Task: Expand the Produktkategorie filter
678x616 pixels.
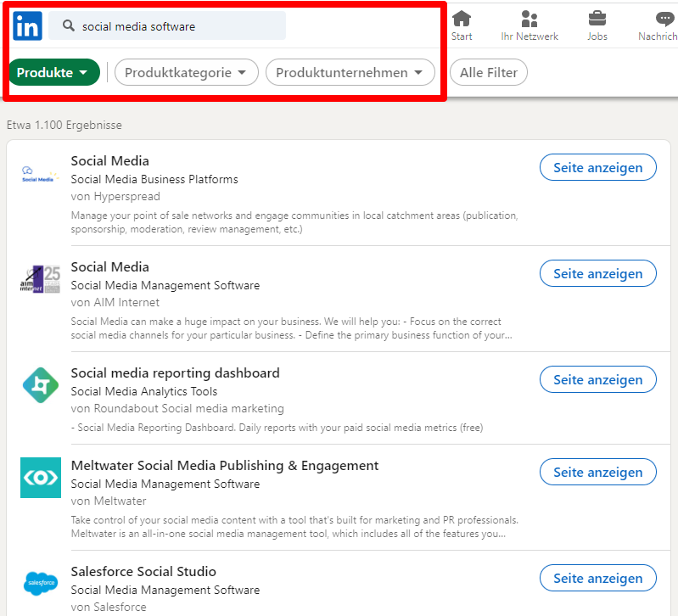Action: tap(187, 72)
